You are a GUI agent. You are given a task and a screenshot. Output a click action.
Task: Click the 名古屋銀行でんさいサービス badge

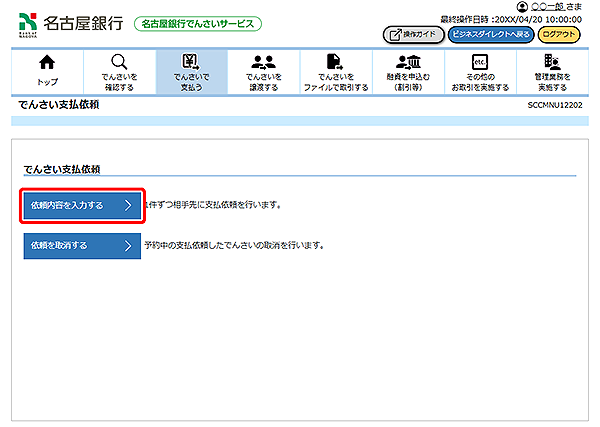tap(198, 23)
